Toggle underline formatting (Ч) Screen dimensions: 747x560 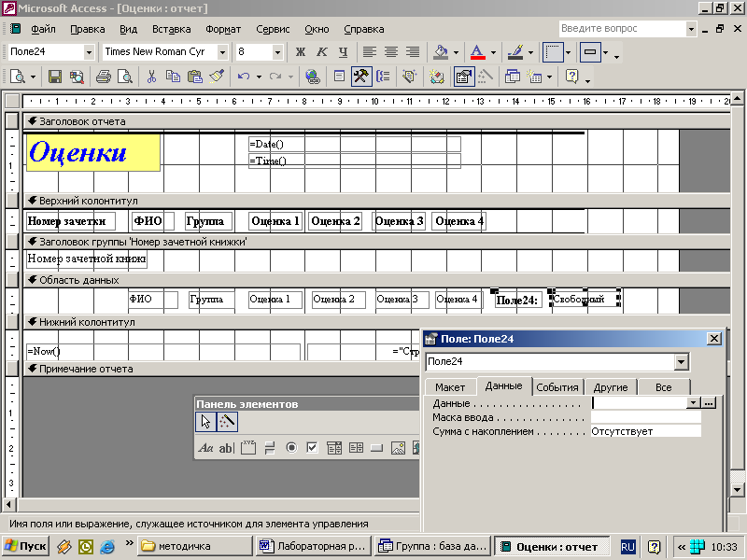[x=343, y=52]
